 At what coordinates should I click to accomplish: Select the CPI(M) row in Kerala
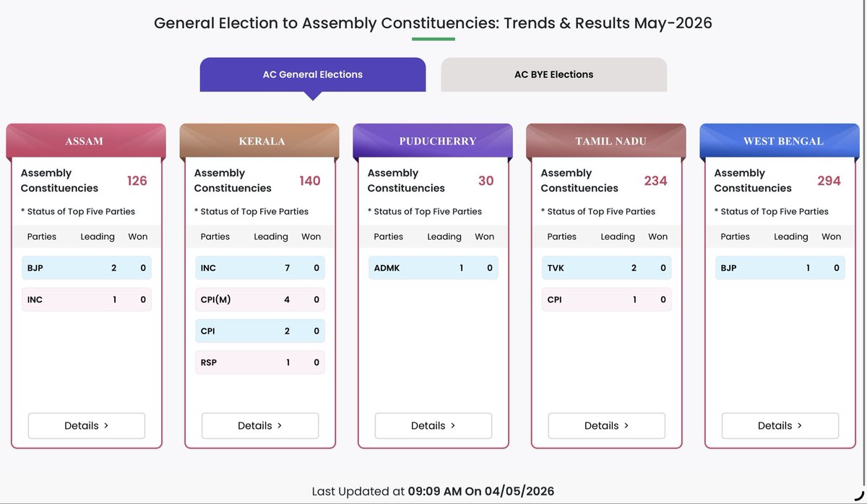(260, 300)
